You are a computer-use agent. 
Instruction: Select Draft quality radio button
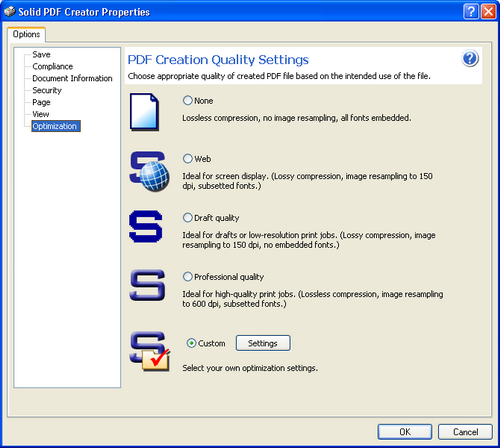pyautogui.click(x=188, y=218)
